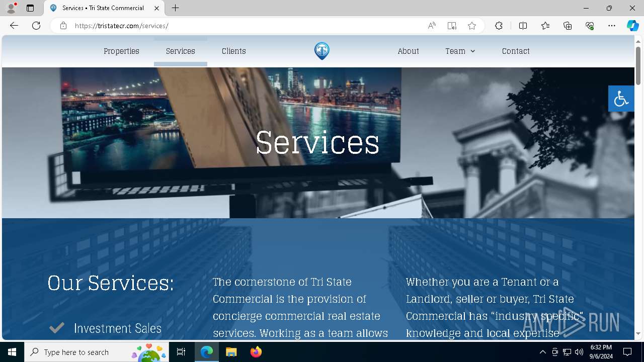644x362 pixels.
Task: Select the Investment Sales list item
Action: tap(118, 328)
